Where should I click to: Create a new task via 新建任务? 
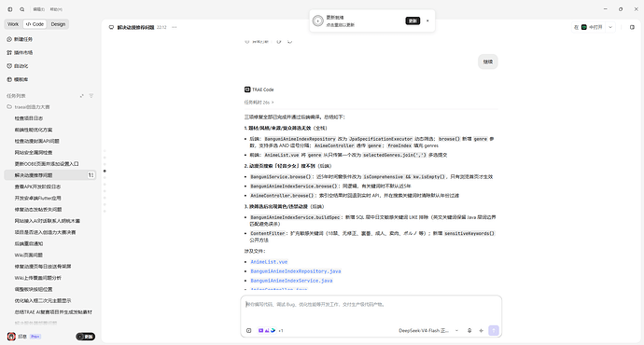pos(20,39)
